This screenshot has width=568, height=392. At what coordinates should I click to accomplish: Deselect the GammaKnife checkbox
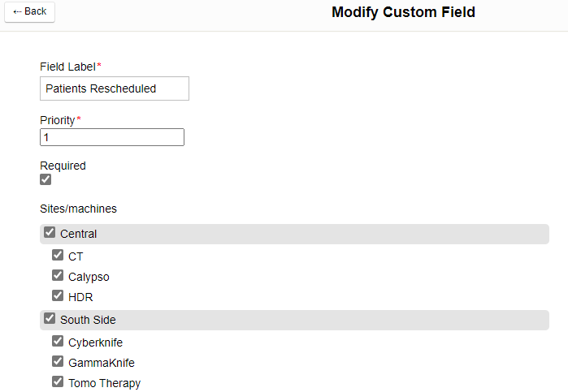pos(58,361)
